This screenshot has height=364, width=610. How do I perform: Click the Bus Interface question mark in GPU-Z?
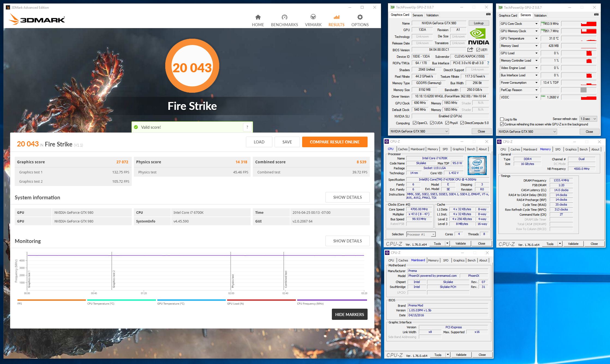(x=488, y=63)
